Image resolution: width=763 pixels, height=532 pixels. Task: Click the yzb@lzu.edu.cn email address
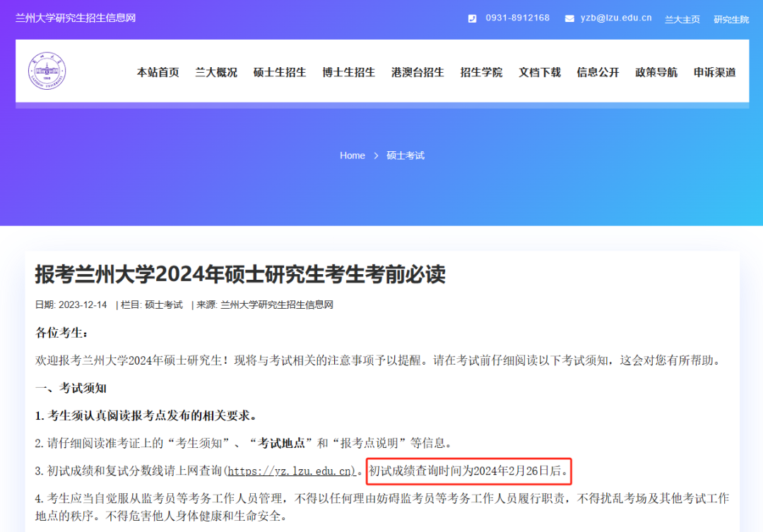pyautogui.click(x=616, y=18)
